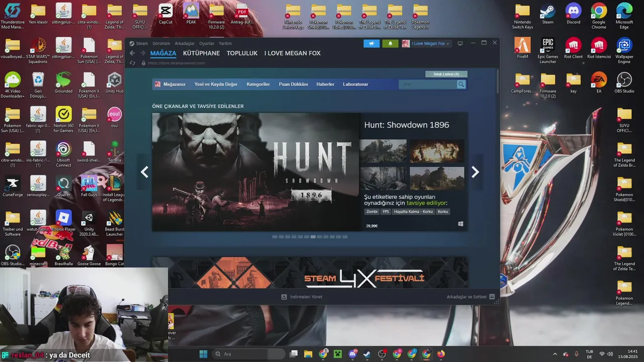View the fiery Hunt Showdown screenshot thumbnail
This screenshot has width=644, height=362.
point(437,151)
